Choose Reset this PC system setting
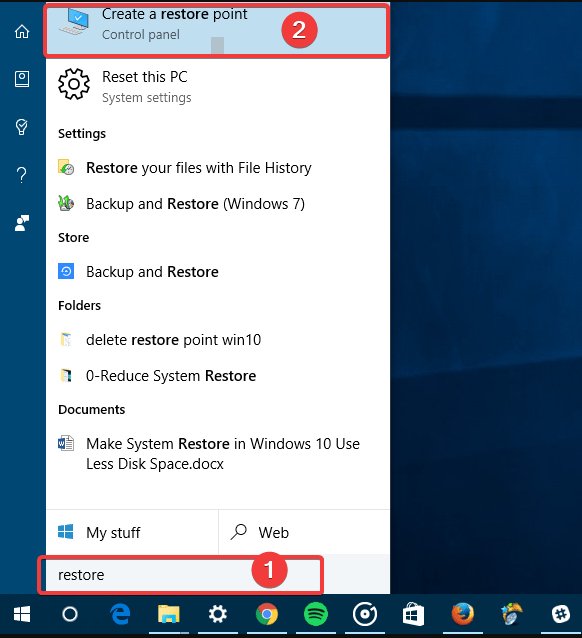Viewport: 582px width, 638px height. point(218,86)
